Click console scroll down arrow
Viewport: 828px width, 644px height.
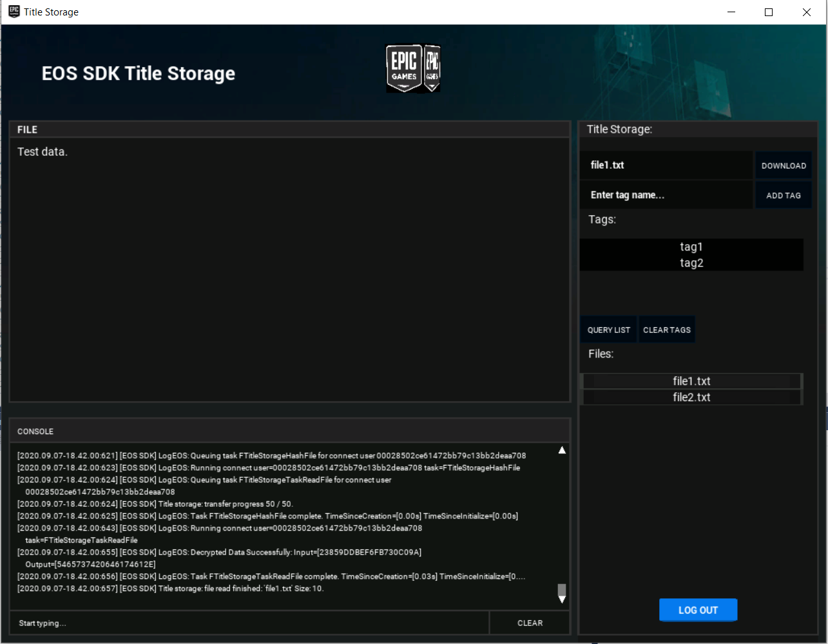(562, 600)
